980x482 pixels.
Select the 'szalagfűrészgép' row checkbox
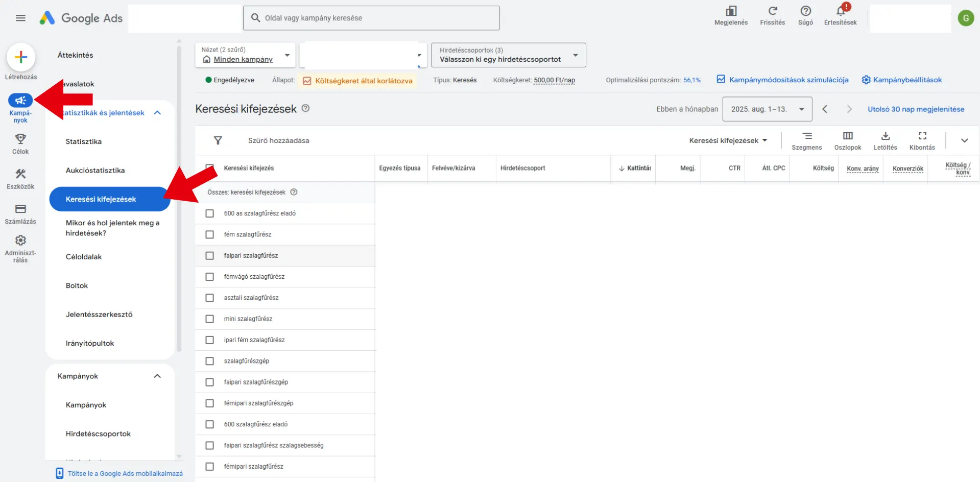209,361
